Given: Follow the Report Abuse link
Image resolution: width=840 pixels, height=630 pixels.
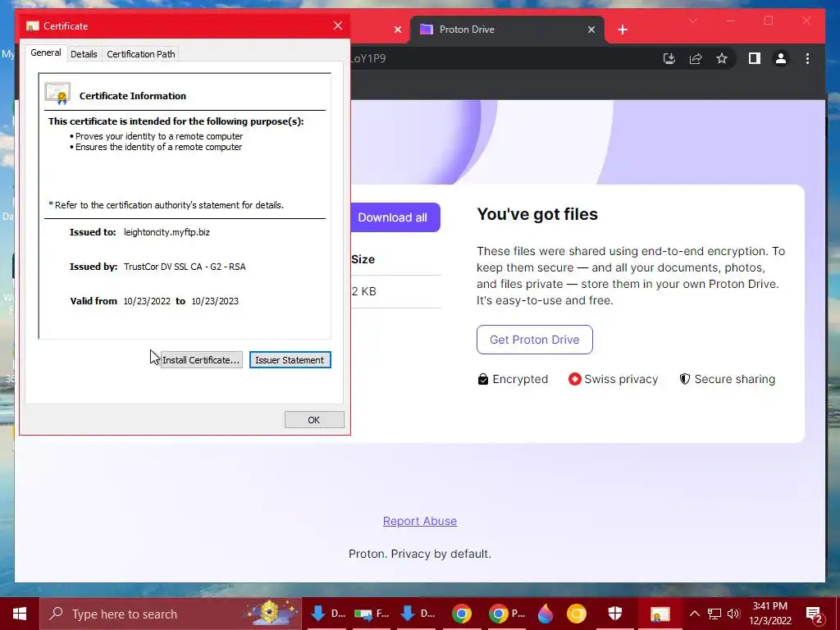Looking at the screenshot, I should 420,521.
